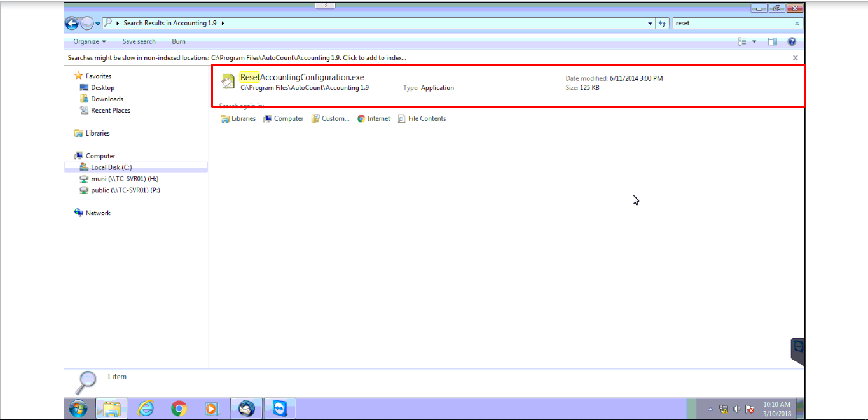The height and width of the screenshot is (420, 868).
Task: Click Save search in the toolbar
Action: 139,41
